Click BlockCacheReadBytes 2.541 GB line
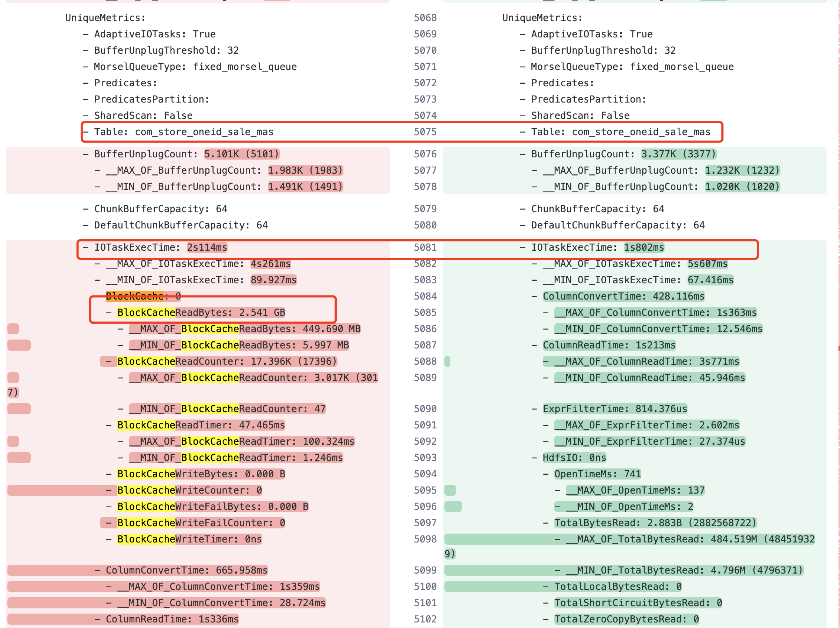 tap(201, 312)
